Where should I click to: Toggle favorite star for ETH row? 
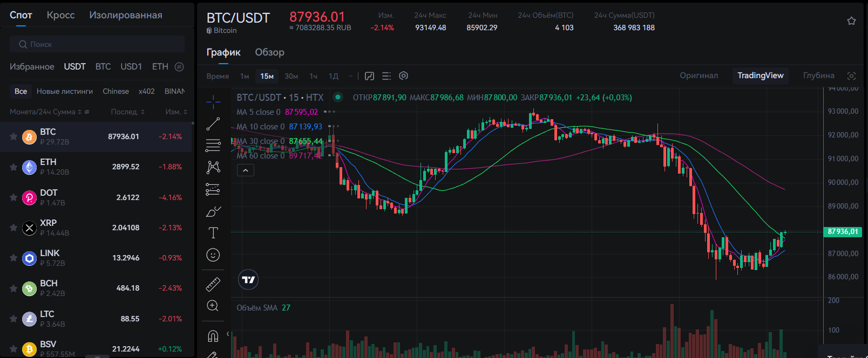pyautogui.click(x=13, y=167)
